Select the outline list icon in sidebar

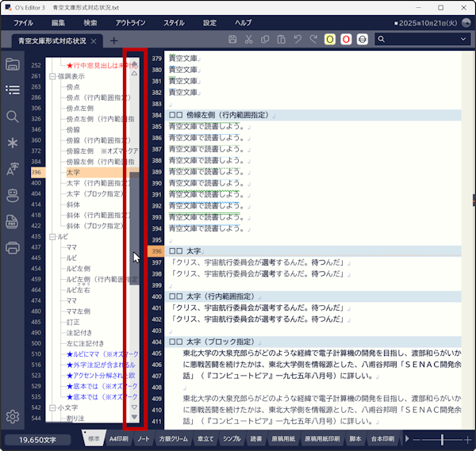click(13, 90)
